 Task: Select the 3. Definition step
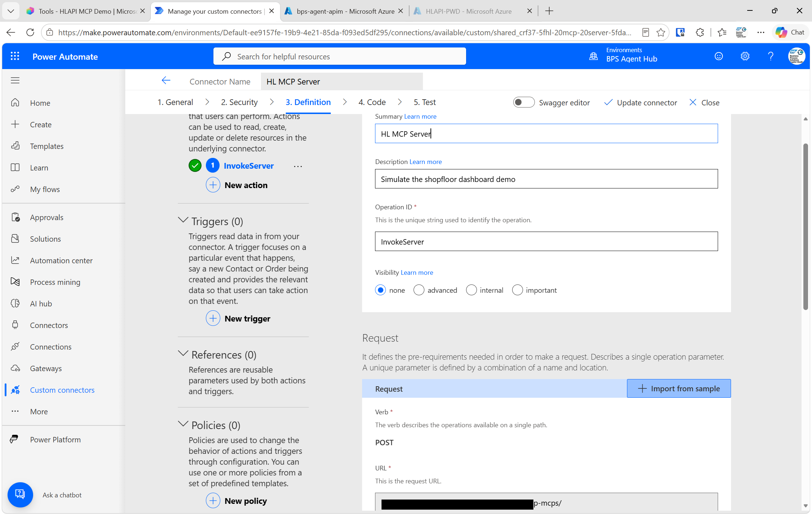coord(308,102)
